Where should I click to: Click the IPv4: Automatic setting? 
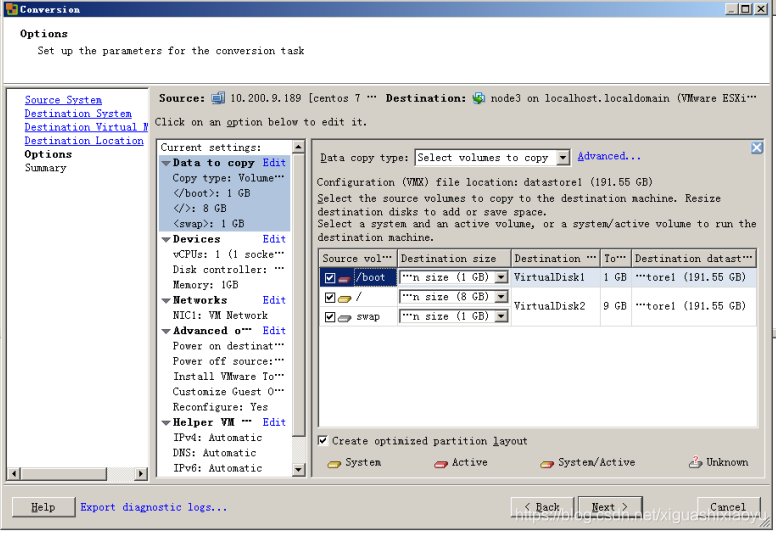click(x=217, y=438)
